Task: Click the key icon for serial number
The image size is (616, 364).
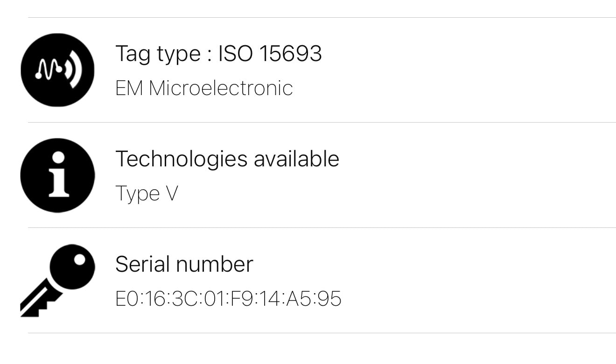Action: 57,281
